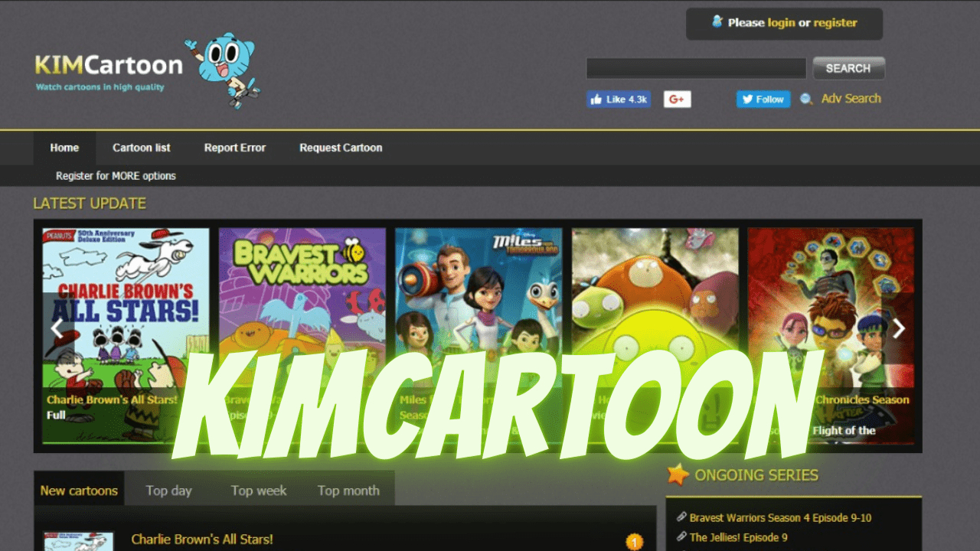Open the Request Cartoon menu item
The image size is (980, 551).
[x=341, y=148]
